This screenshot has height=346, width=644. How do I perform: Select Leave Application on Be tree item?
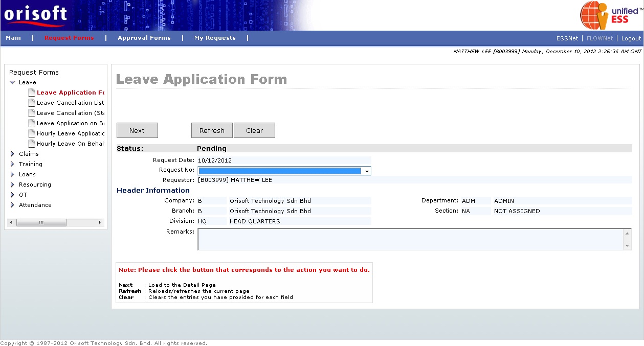[x=71, y=123]
